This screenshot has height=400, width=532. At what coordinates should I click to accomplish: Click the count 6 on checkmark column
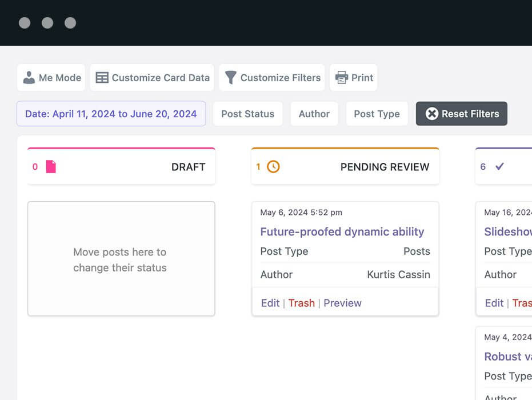[483, 167]
